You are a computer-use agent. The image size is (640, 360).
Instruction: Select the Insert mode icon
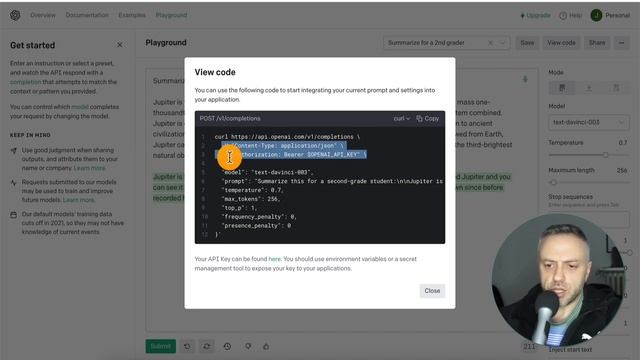[x=589, y=88]
